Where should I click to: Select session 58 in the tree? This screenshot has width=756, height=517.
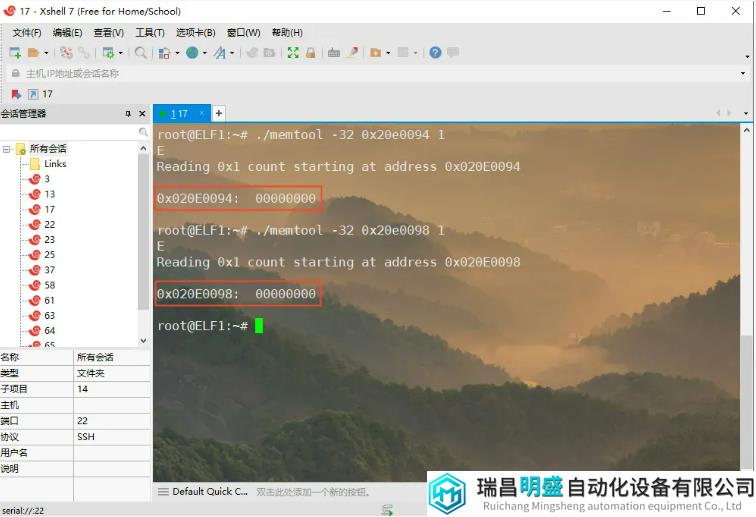pos(42,285)
